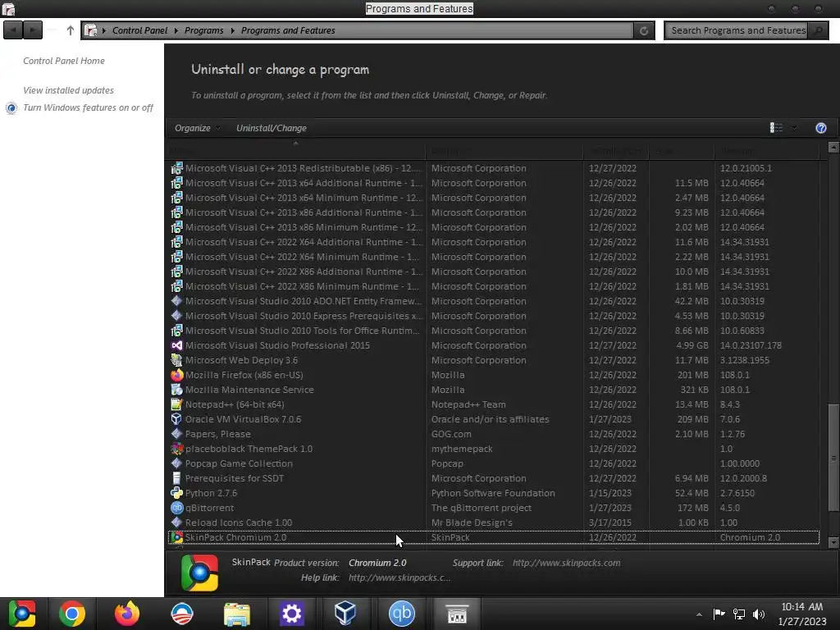Click in Search Programs and Features box
This screenshot has height=630, width=840.
(737, 30)
